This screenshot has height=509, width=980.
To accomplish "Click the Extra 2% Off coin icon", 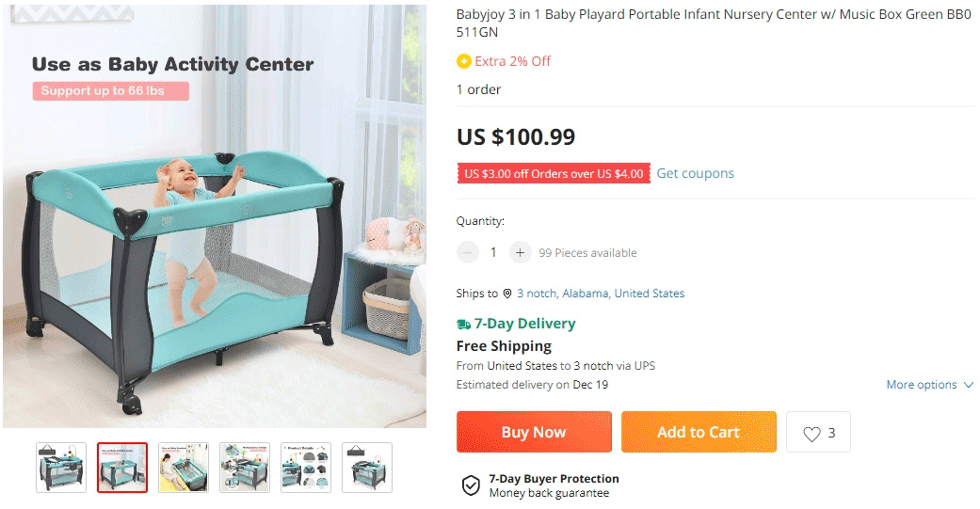I will click(x=463, y=61).
